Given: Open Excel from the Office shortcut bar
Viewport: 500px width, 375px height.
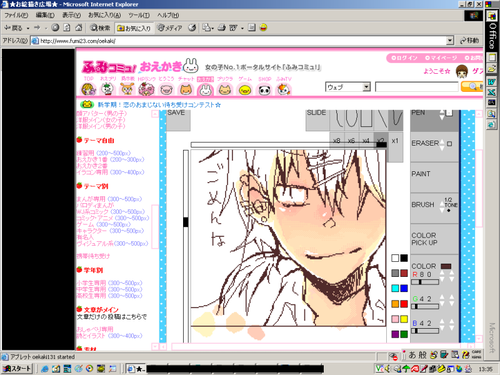Looking at the screenshot, I should tap(492, 92).
